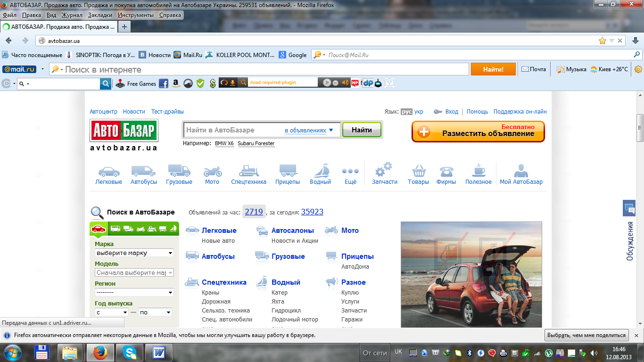Open Firefox downloads arrow icon
644x362 pixels.
click(x=636, y=41)
